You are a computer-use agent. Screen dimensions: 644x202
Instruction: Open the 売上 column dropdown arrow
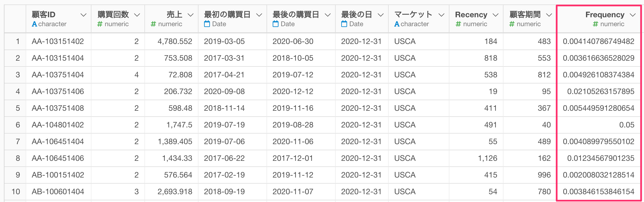[191, 15]
